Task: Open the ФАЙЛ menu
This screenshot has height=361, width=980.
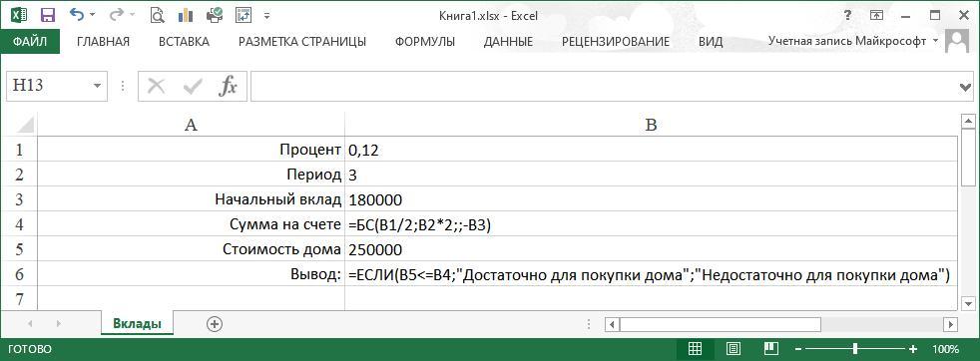Action: 30,42
